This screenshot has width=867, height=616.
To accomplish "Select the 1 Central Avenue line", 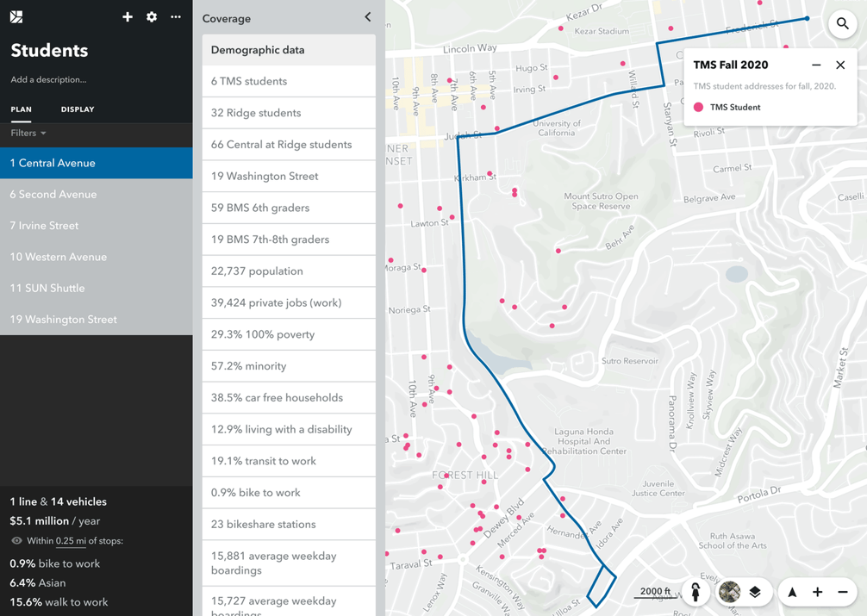I will point(97,163).
